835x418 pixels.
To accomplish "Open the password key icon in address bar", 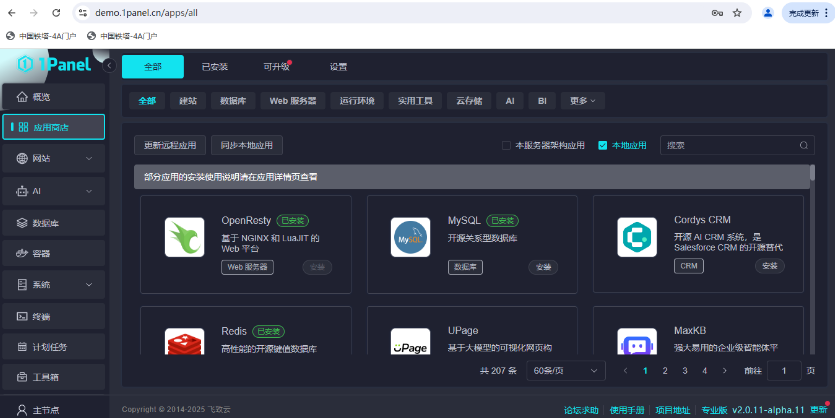I will pos(717,13).
